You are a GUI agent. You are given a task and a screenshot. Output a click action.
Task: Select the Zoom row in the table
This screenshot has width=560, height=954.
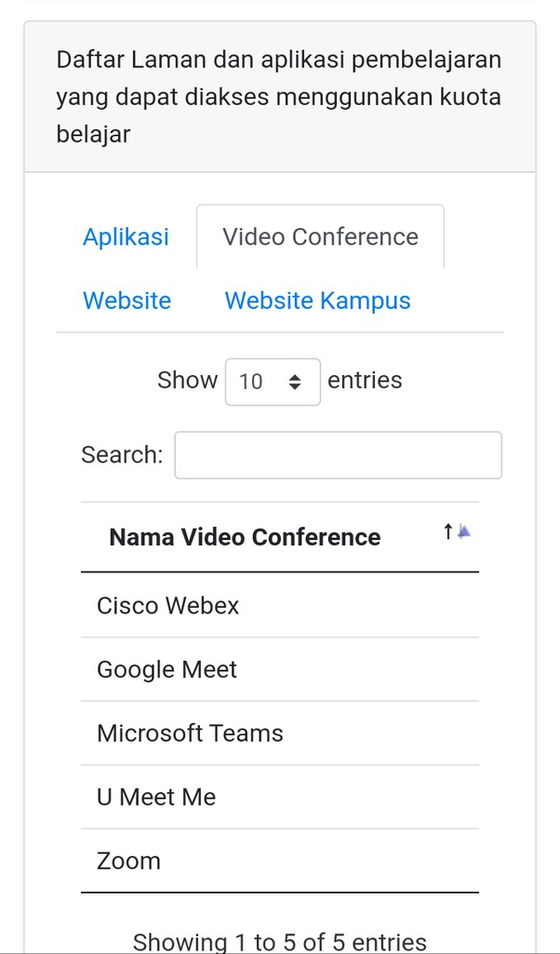pyautogui.click(x=129, y=861)
